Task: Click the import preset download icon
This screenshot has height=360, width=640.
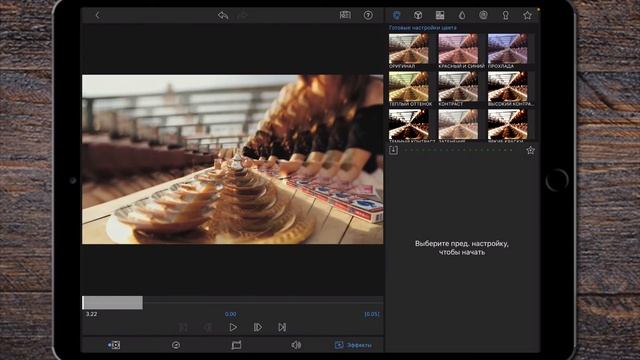Action: [x=393, y=150]
